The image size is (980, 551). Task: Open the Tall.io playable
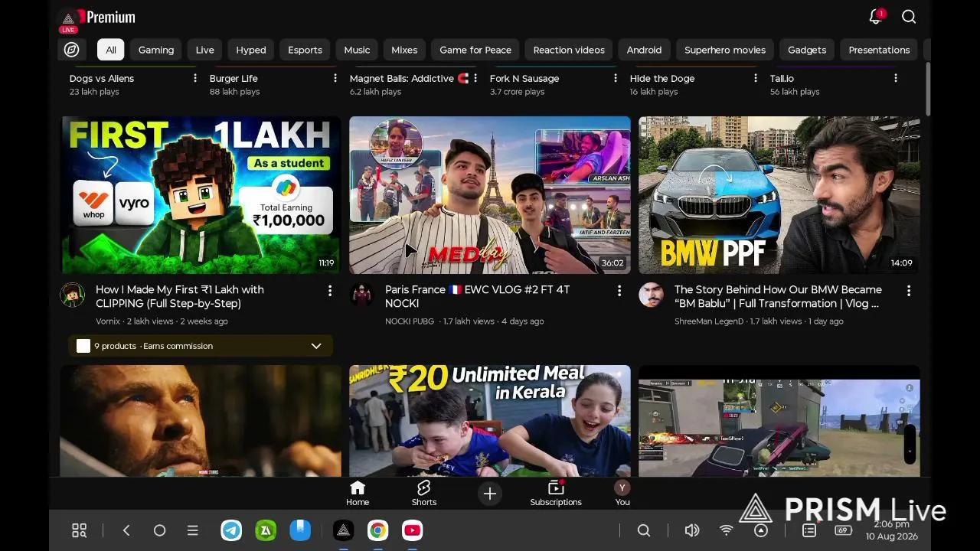[782, 78]
